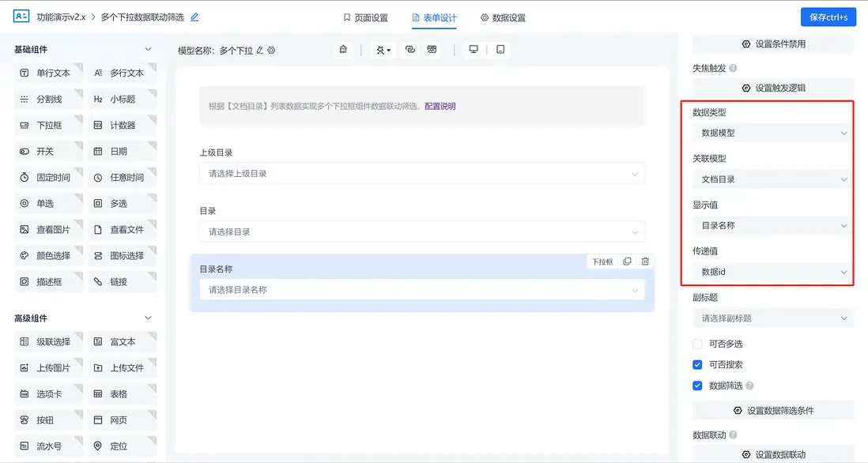
Task: Click the clear form brush icon in toolbar
Action: pyautogui.click(x=343, y=48)
